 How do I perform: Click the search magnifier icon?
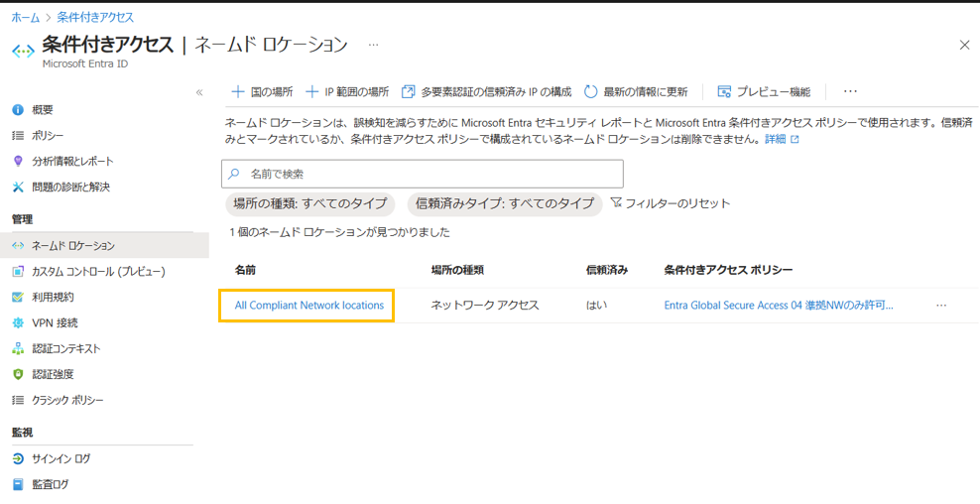(234, 174)
